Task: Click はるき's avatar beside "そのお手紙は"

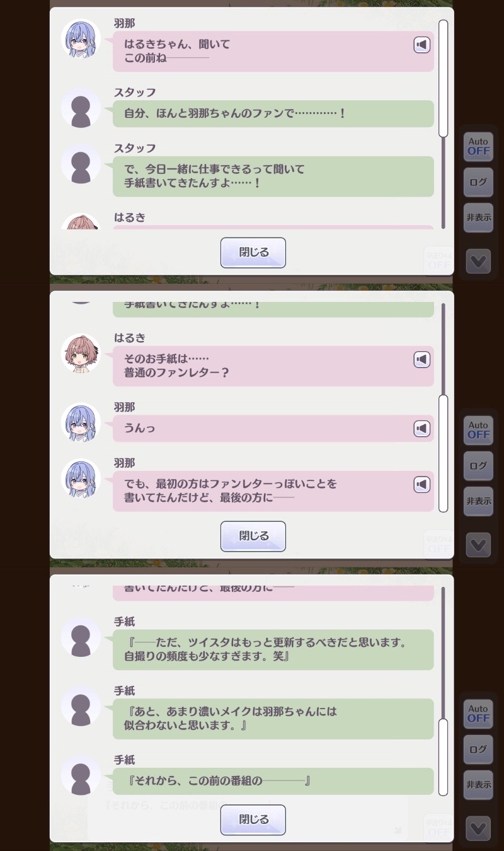Action: click(x=81, y=353)
